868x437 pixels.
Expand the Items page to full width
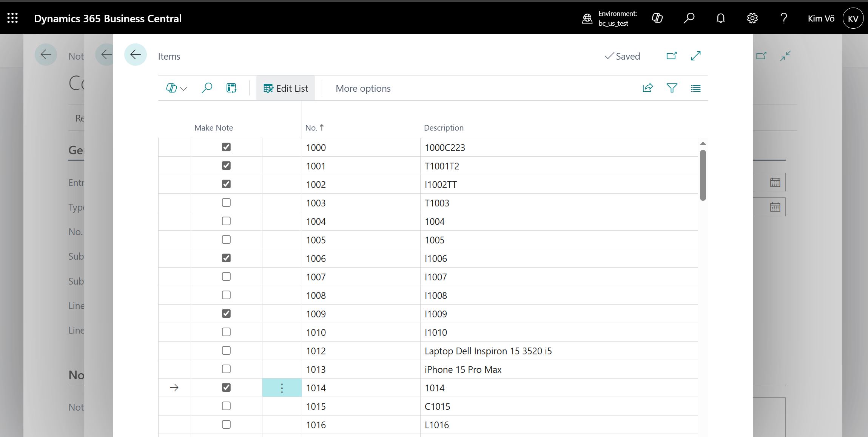[696, 56]
